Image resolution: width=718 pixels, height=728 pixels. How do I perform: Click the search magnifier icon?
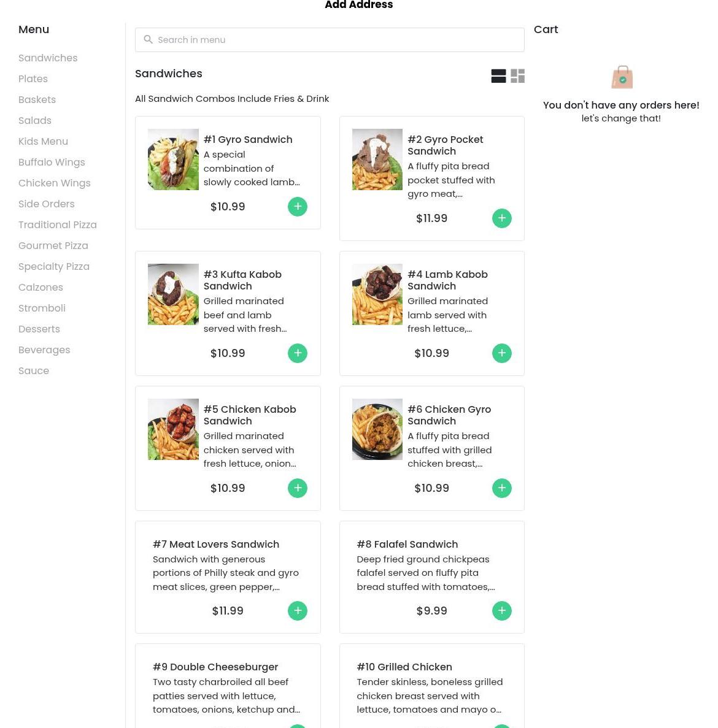(148, 39)
